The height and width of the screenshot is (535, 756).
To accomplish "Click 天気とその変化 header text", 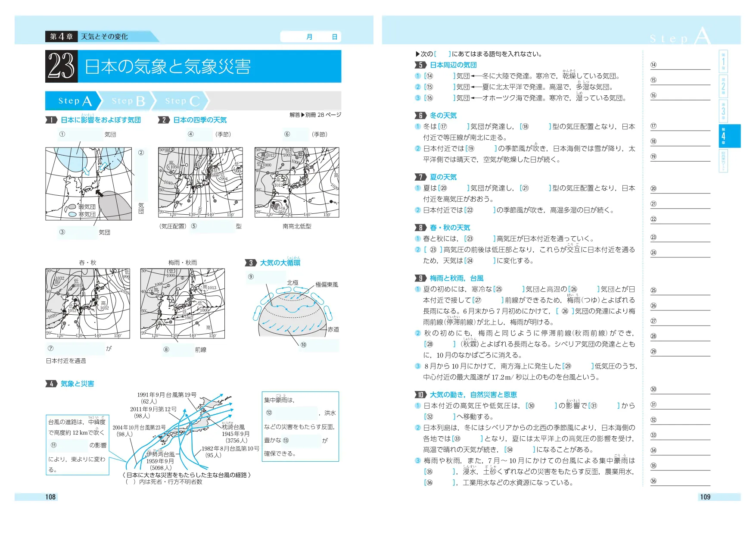I will click(105, 37).
